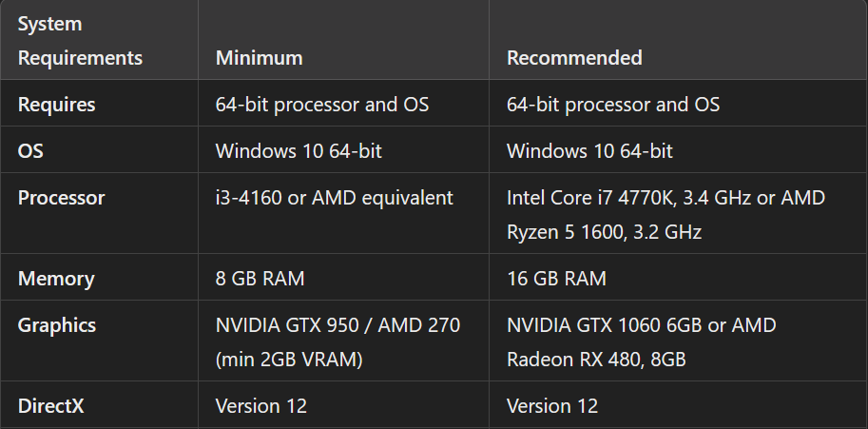The height and width of the screenshot is (429, 868).
Task: Click the i3-4160 or AMD equivalent cell
Action: coord(334,198)
